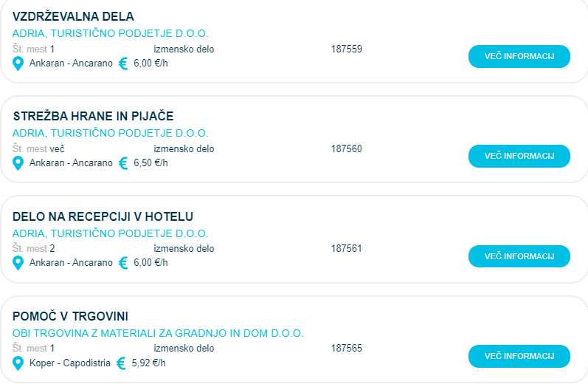
Task: Open Več informacij for job 187560
Action: [519, 156]
